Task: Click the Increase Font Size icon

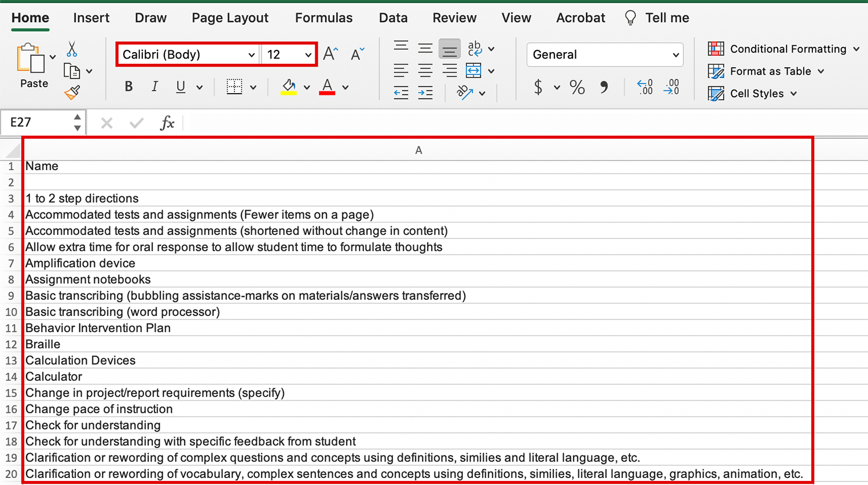Action: (330, 54)
